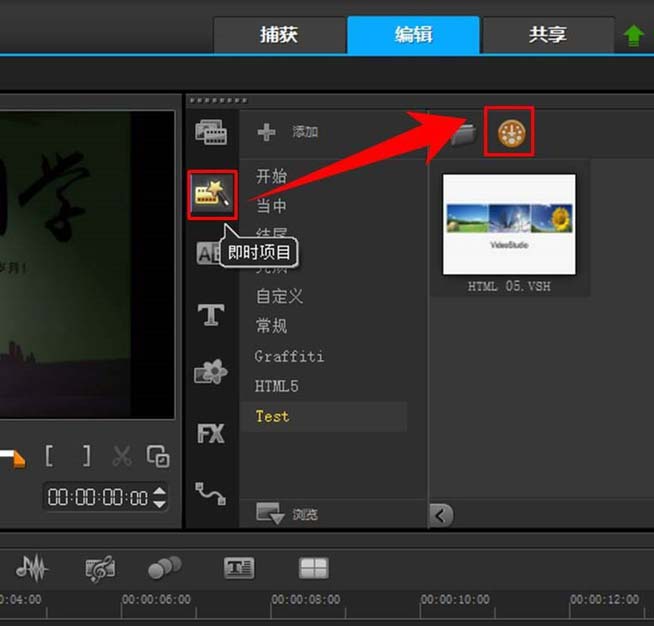The width and height of the screenshot is (654, 626).
Task: Select the HTML5 category
Action: (277, 386)
